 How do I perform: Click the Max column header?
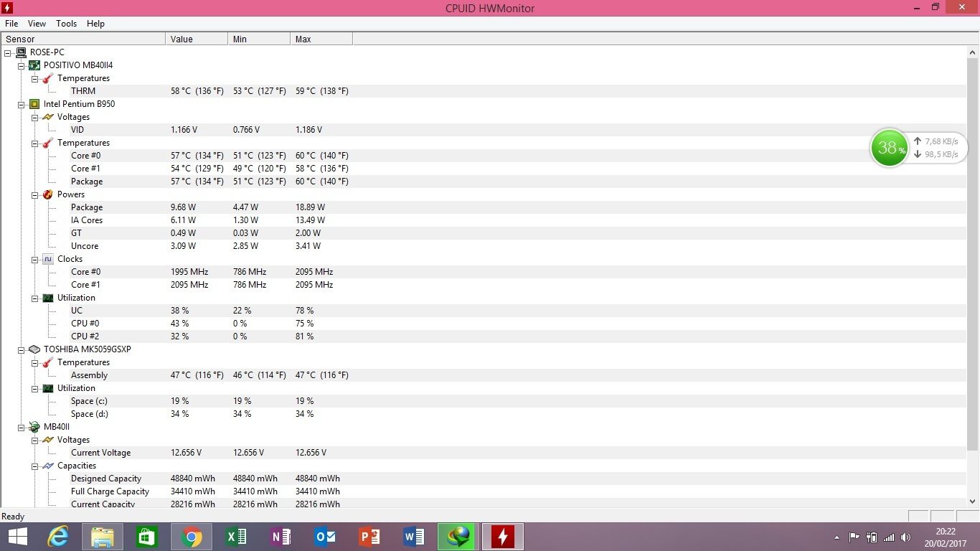pyautogui.click(x=321, y=39)
